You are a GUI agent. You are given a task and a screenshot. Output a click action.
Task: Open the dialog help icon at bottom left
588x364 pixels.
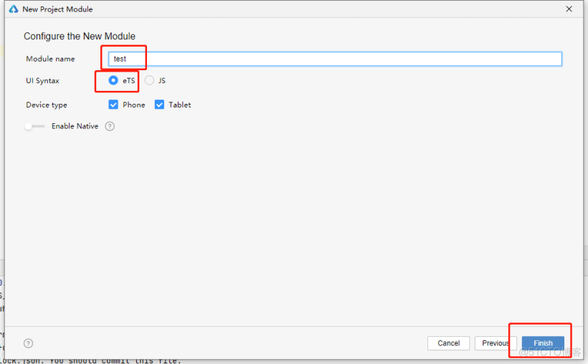tap(29, 343)
